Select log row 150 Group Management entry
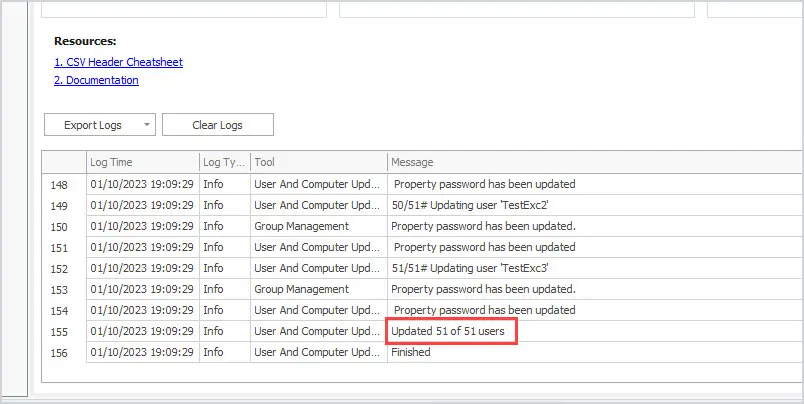Viewport: 804px width, 404px height. (x=423, y=226)
